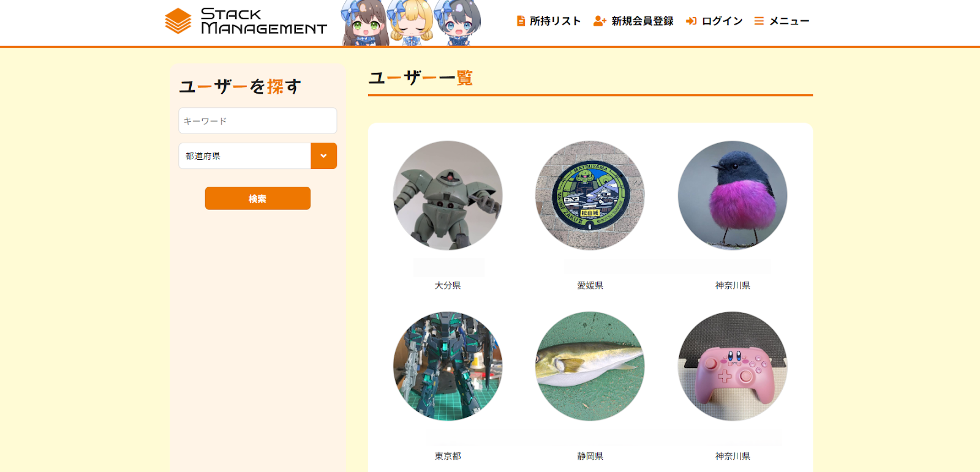Open the Matsuyama manhole cover user avatar
The width and height of the screenshot is (980, 472).
590,195
